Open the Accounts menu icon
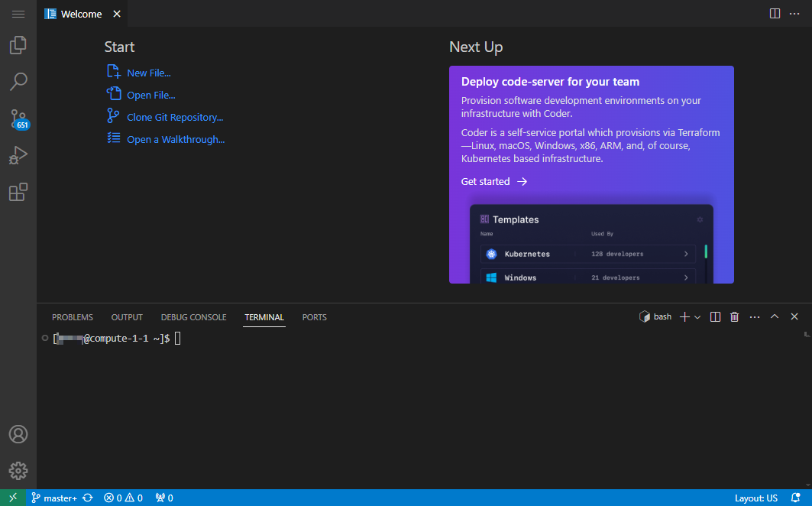This screenshot has width=812, height=506. 18,434
